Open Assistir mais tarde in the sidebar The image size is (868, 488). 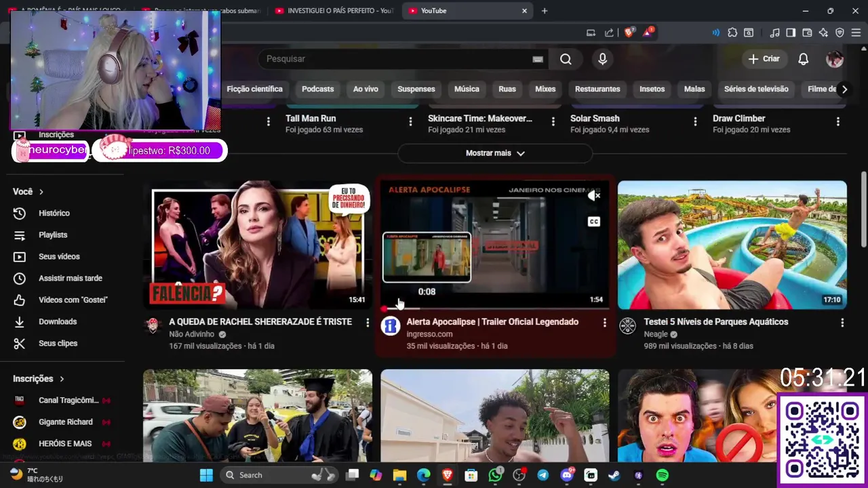pyautogui.click(x=71, y=278)
